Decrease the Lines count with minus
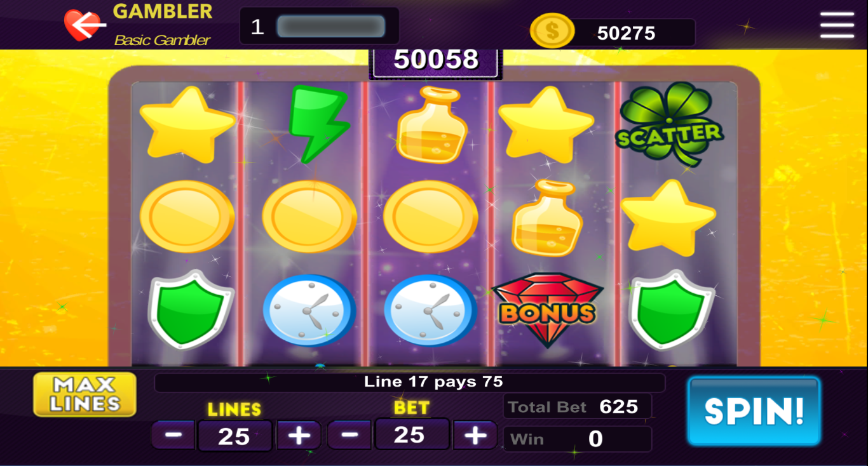868x466 pixels. pos(173,436)
